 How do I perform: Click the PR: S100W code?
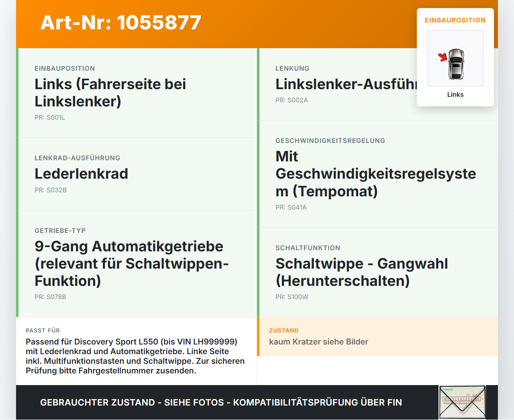pyautogui.click(x=292, y=297)
